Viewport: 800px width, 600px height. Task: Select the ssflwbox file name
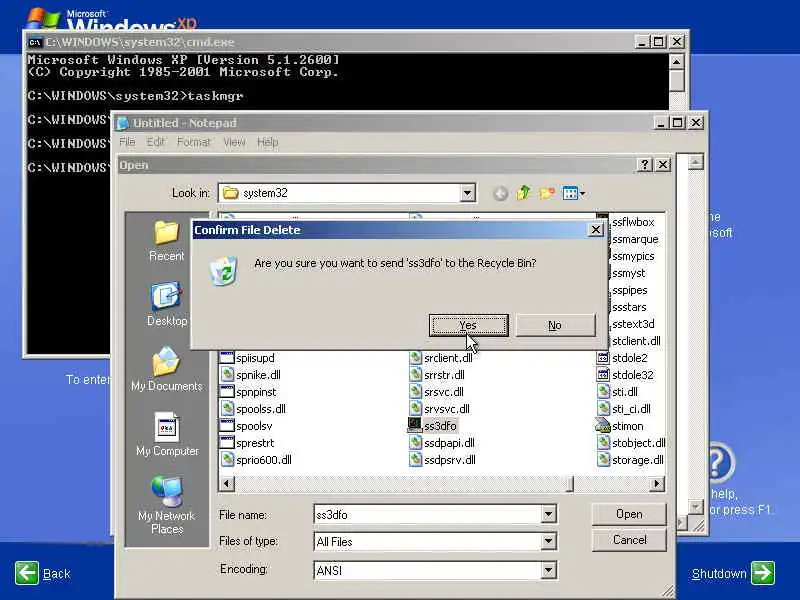(633, 222)
